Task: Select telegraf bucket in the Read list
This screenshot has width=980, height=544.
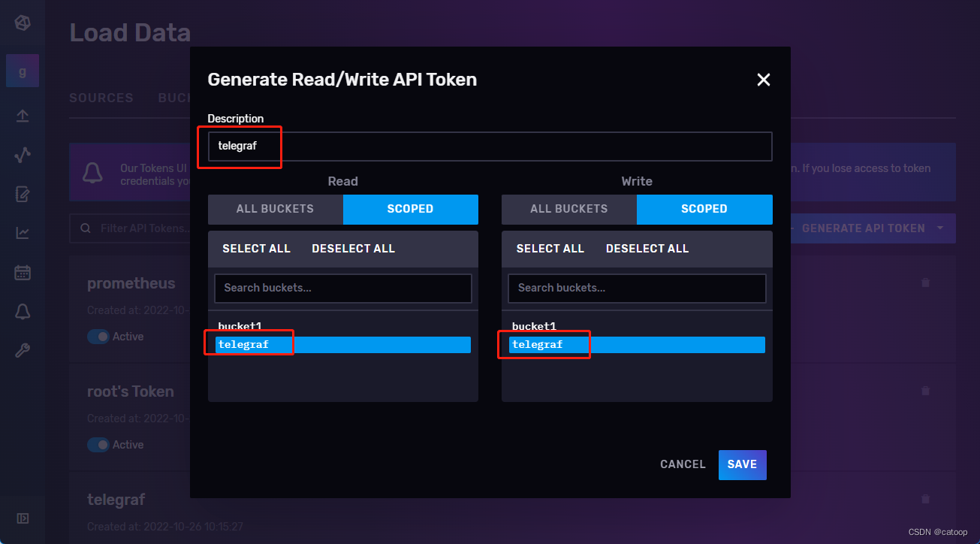Action: pyautogui.click(x=342, y=344)
